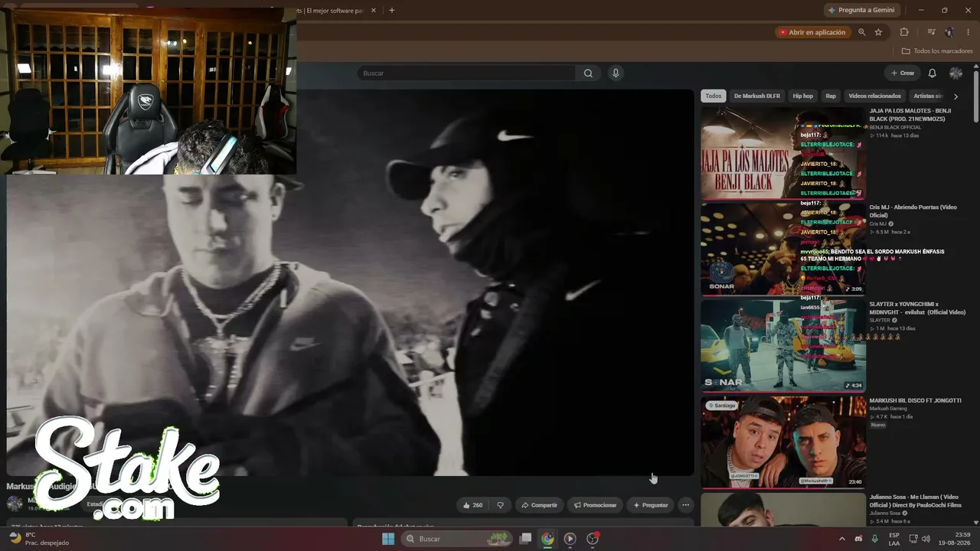Screen dimensions: 980x551
Task: Show more category chips with the arrow
Action: (x=955, y=96)
